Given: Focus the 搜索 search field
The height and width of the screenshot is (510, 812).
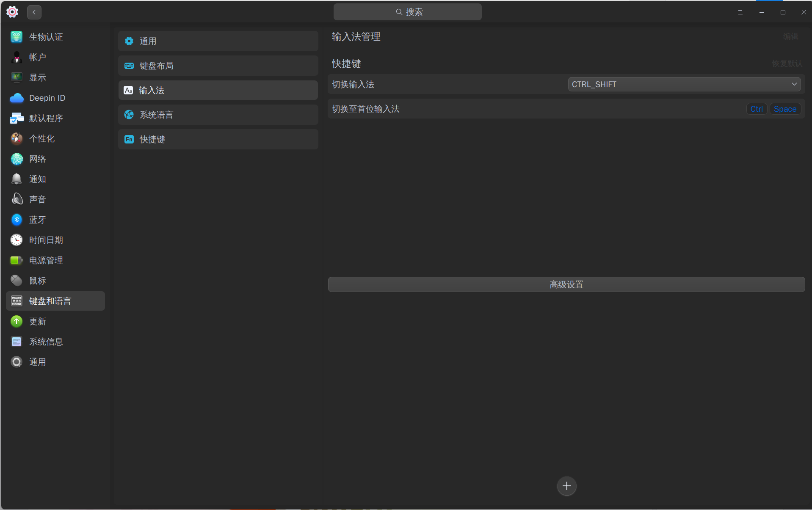Looking at the screenshot, I should [408, 12].
